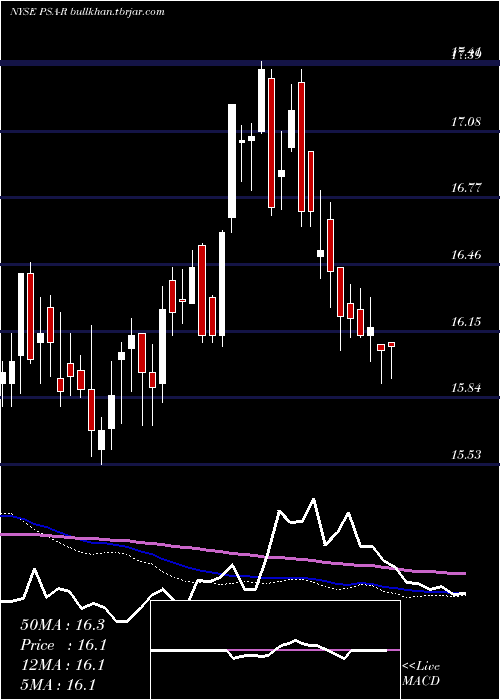Click the 16.77 price level label
500x700 pixels.
(x=466, y=188)
